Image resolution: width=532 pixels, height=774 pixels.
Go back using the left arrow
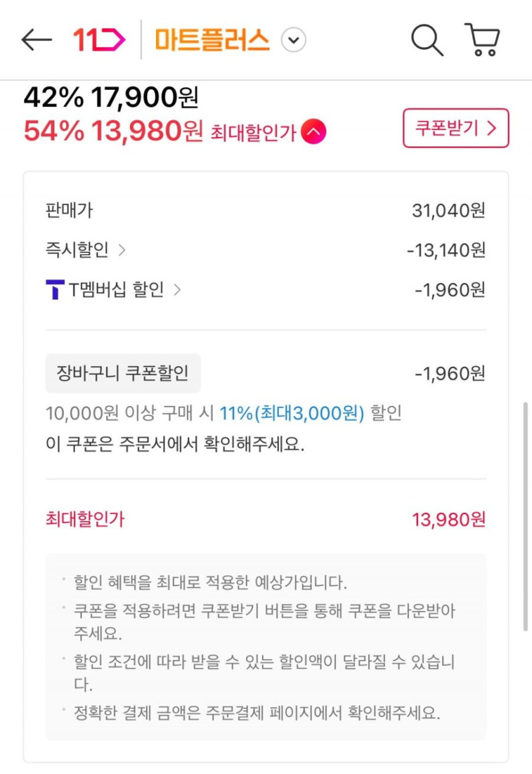pos(36,40)
